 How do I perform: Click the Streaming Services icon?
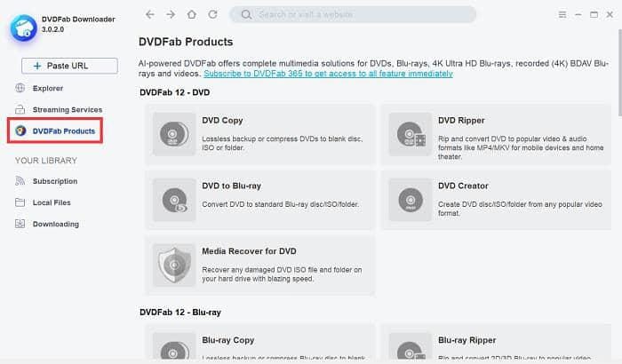click(20, 109)
